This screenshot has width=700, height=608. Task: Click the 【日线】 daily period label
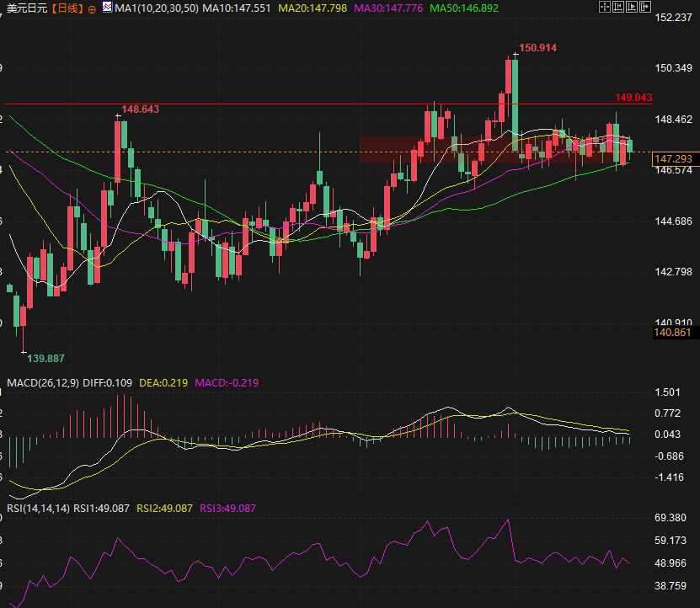68,8
